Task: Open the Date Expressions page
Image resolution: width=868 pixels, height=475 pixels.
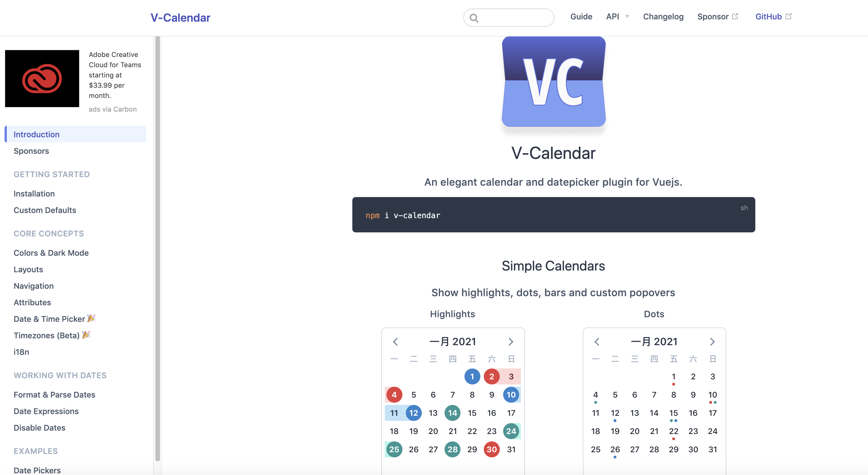Action: [46, 411]
